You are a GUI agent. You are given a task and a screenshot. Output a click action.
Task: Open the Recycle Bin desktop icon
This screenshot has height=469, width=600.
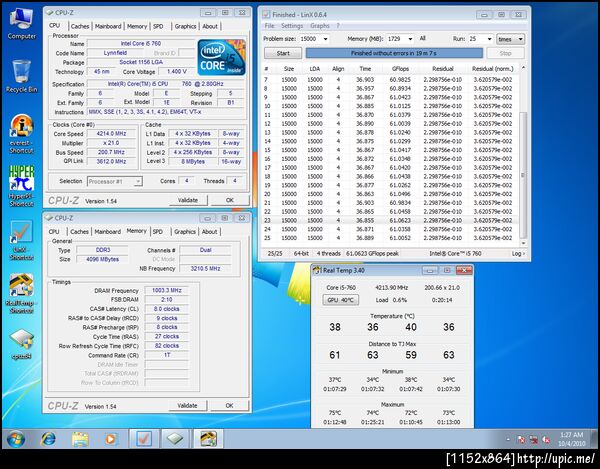[21, 76]
